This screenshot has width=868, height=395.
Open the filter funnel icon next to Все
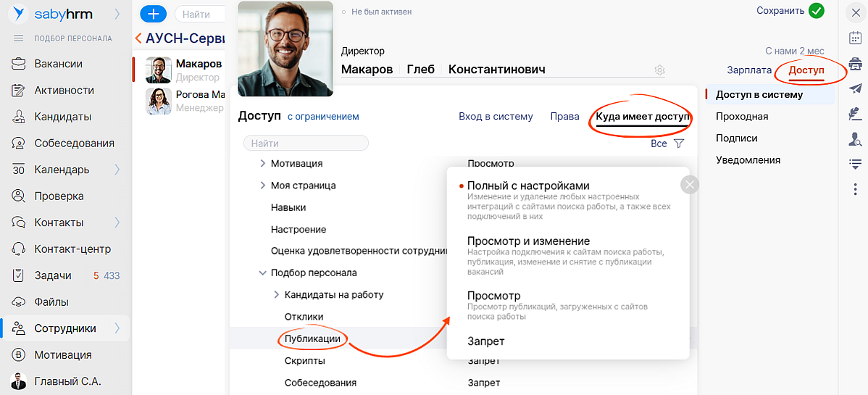click(x=679, y=144)
